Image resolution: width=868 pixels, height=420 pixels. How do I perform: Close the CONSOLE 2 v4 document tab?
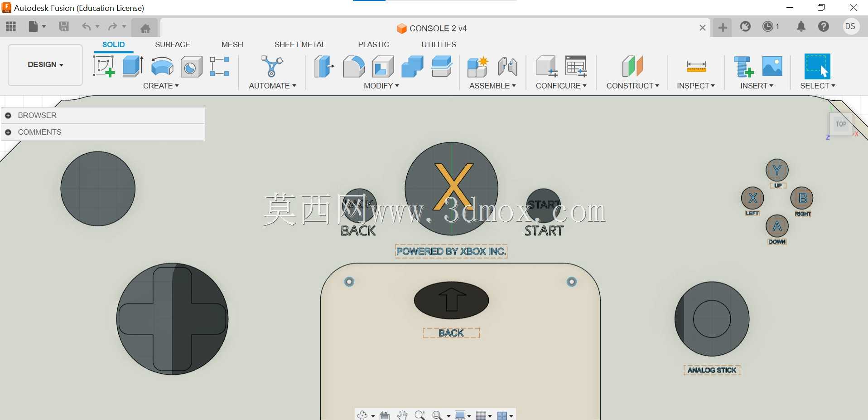(703, 28)
